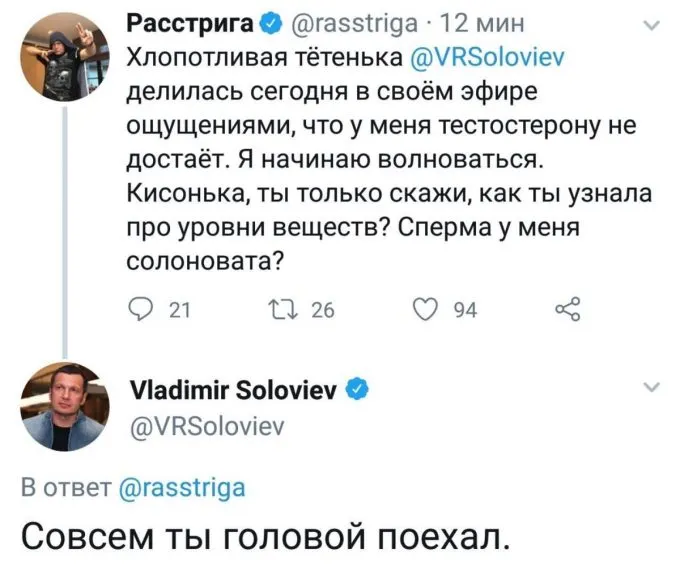
Task: Open the chevron menu on Расстрига's tweet
Action: click(x=652, y=29)
